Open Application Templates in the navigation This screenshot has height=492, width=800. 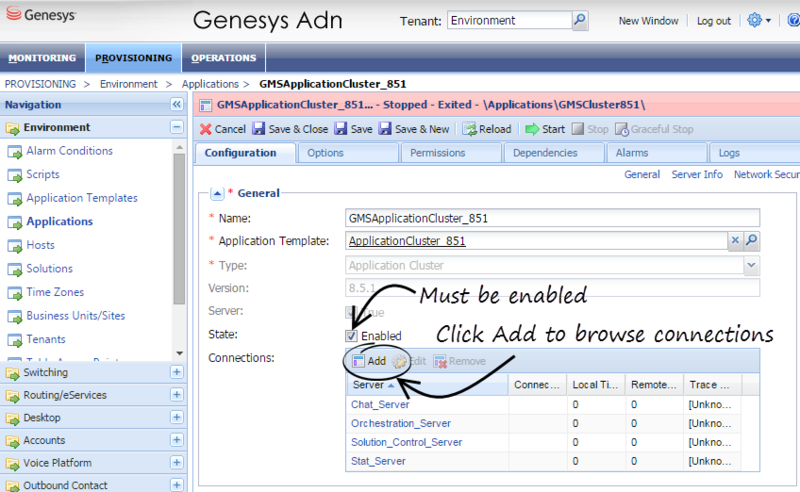pyautogui.click(x=82, y=198)
